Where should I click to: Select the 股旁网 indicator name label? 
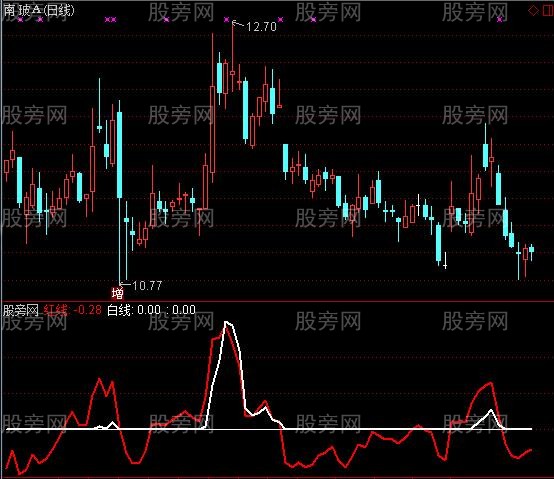tap(20, 311)
